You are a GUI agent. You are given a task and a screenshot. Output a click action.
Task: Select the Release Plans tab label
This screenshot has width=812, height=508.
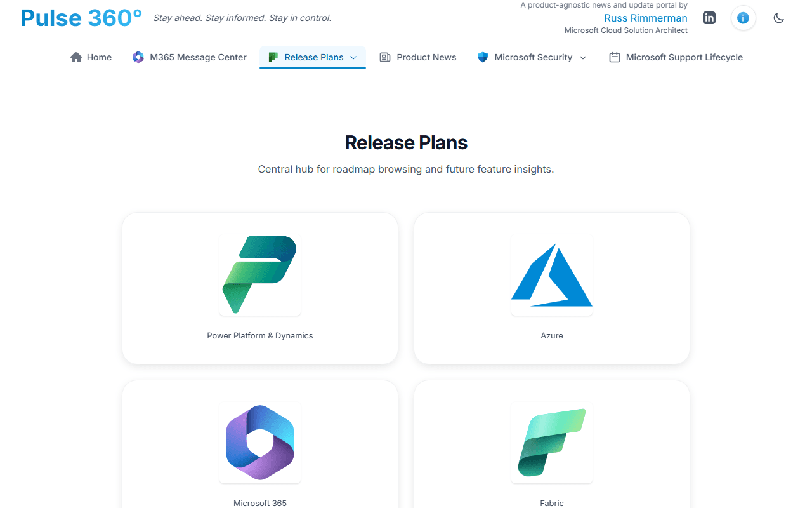[x=314, y=57]
